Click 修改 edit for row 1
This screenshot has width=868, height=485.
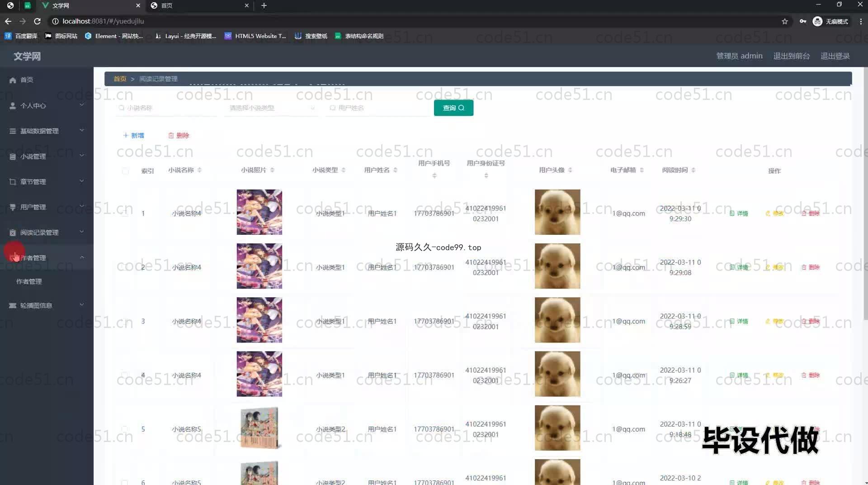tap(774, 214)
